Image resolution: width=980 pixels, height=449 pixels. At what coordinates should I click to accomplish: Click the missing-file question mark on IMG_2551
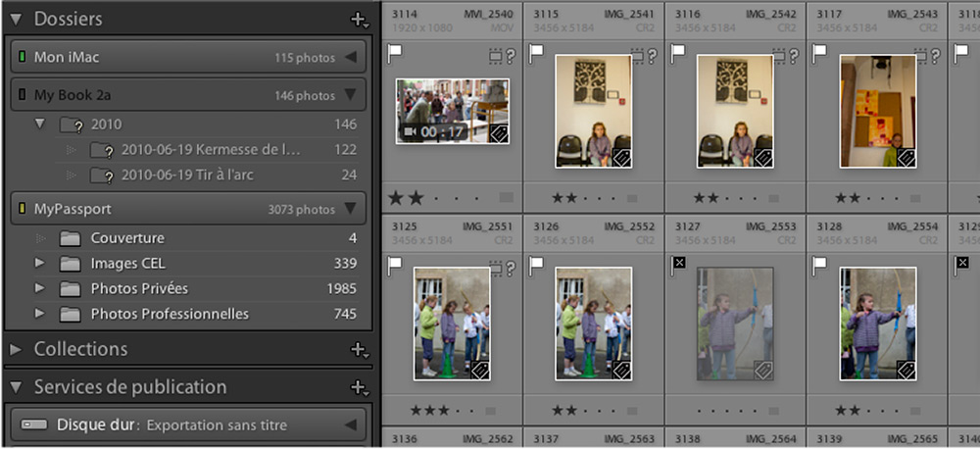pyautogui.click(x=511, y=270)
